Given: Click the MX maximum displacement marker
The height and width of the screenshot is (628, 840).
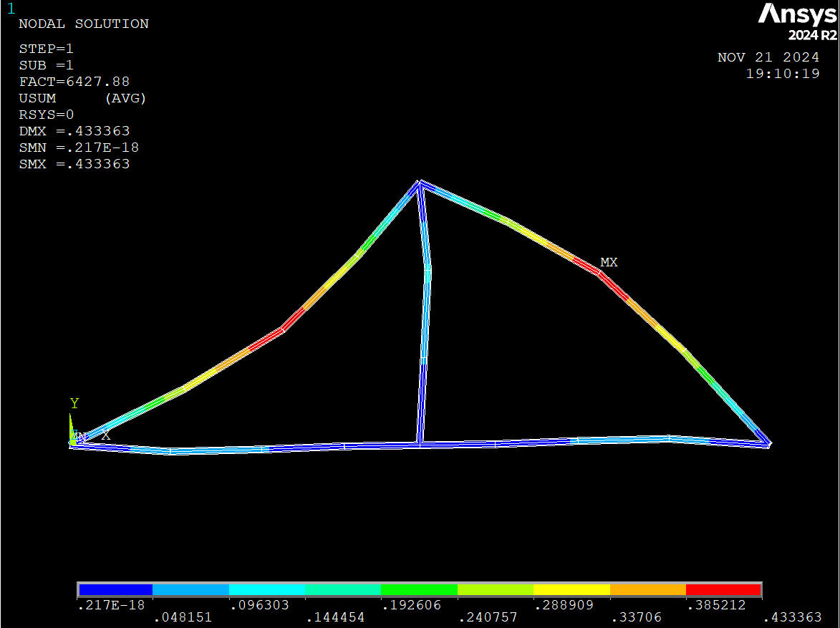Looking at the screenshot, I should [608, 263].
